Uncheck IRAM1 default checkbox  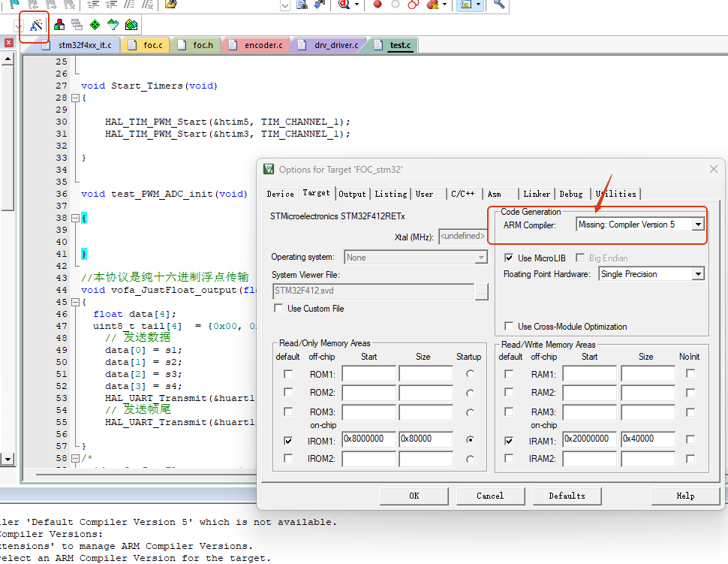click(x=509, y=440)
